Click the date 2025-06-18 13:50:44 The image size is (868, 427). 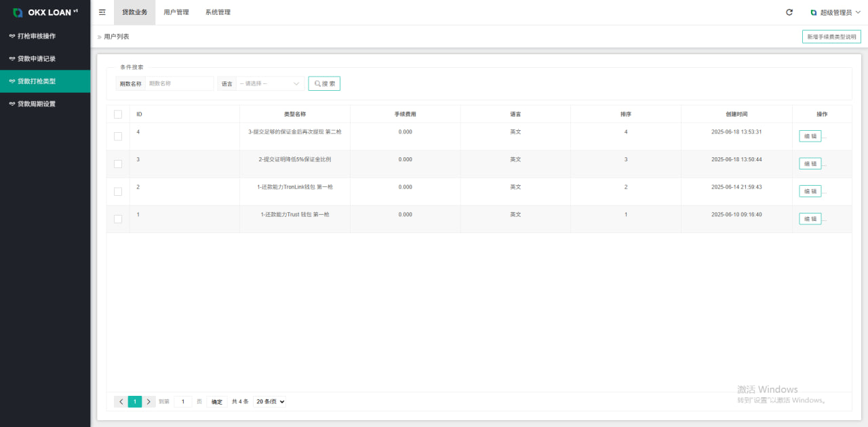[x=736, y=159]
